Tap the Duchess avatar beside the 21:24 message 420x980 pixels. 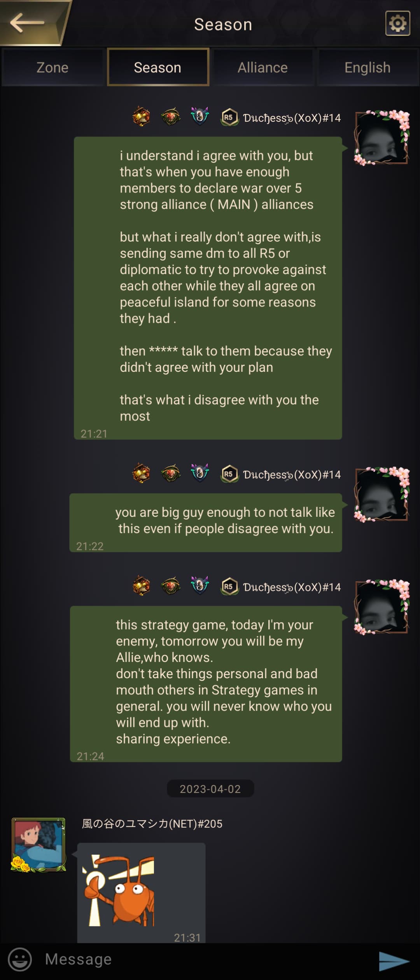click(381, 607)
